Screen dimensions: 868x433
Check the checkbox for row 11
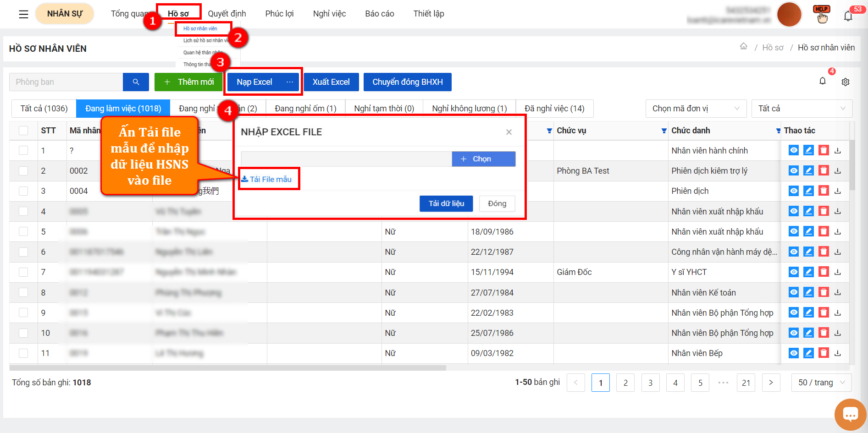click(23, 353)
